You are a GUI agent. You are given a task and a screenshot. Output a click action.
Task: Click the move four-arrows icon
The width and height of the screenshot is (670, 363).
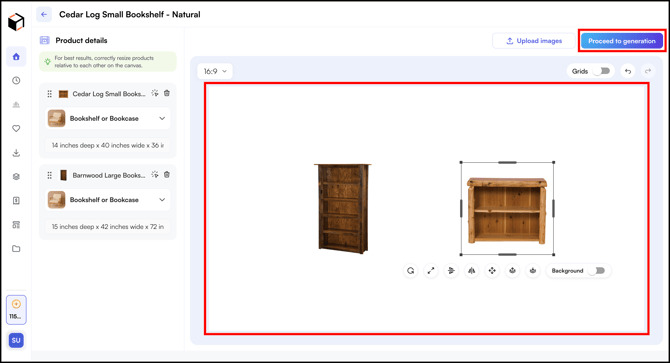[492, 270]
